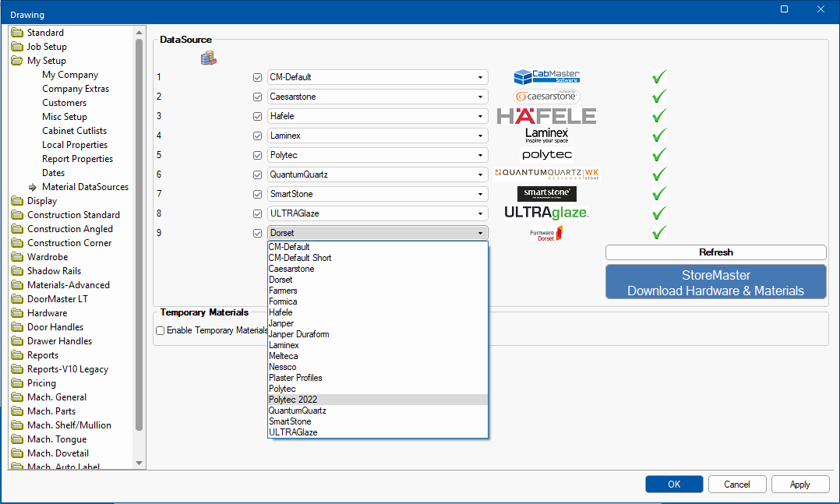
Task: Click the tree panel scrollbar thumb
Action: coord(139,234)
